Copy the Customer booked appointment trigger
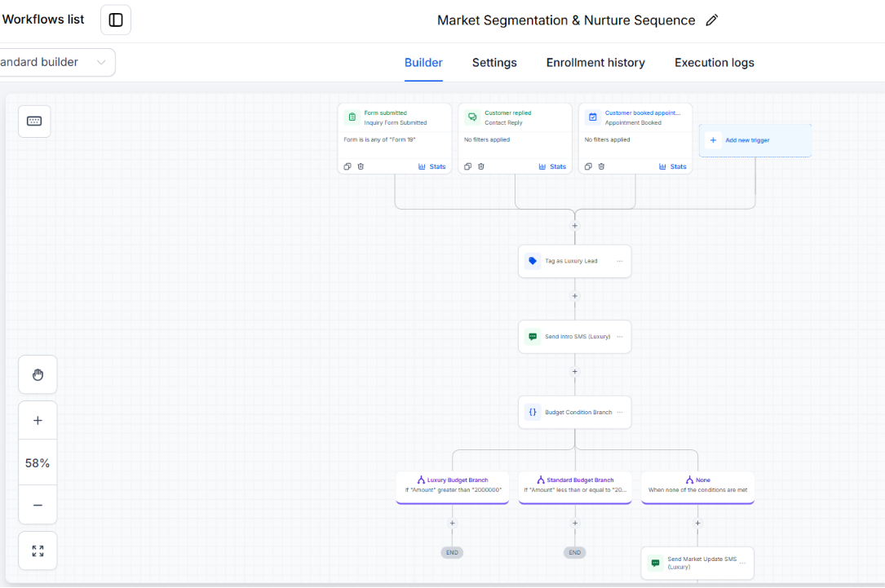Viewport: 885px width, 588px height. pos(588,166)
